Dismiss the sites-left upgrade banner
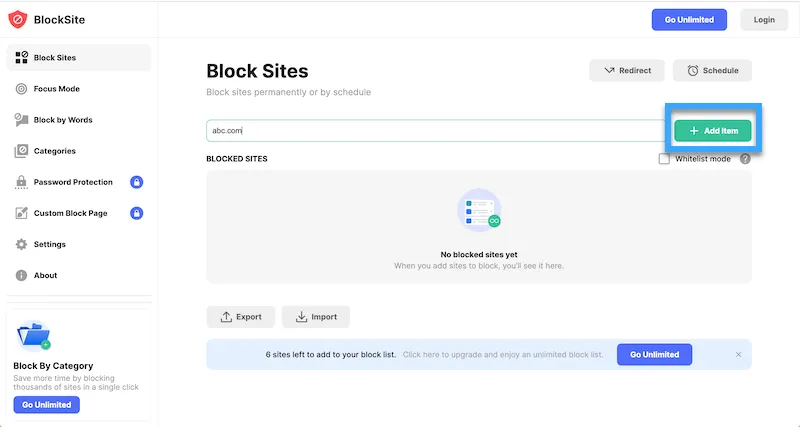 pos(738,355)
